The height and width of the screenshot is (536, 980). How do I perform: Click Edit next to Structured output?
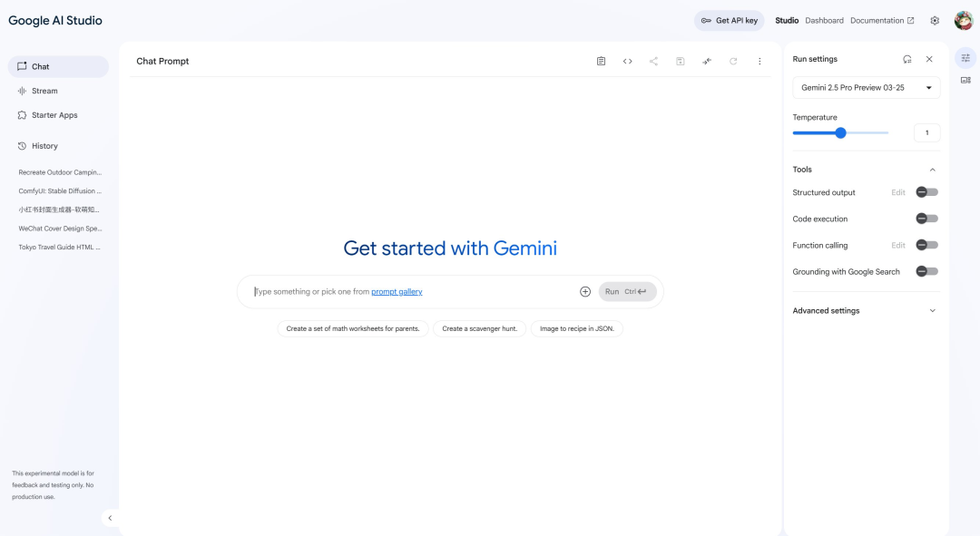(x=898, y=192)
